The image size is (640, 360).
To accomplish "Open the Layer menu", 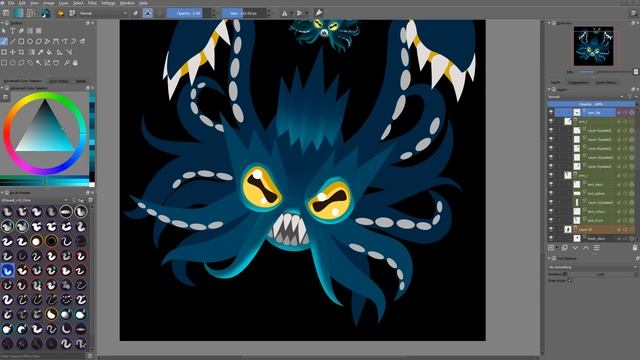I will coord(64,3).
